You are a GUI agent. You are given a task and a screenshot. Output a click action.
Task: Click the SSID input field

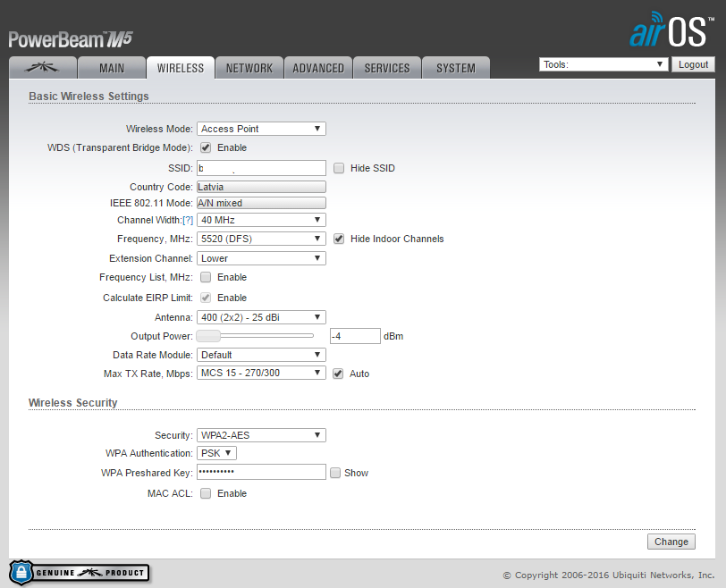261,168
